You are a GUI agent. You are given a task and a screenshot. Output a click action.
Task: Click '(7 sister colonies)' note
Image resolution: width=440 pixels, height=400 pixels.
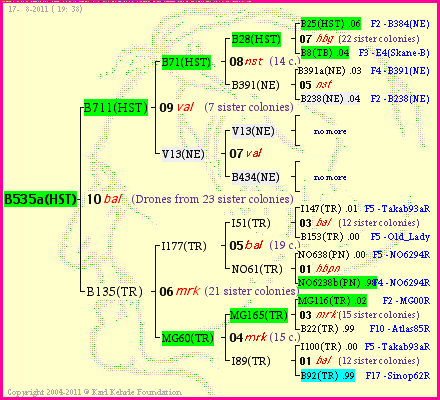[x=249, y=107]
